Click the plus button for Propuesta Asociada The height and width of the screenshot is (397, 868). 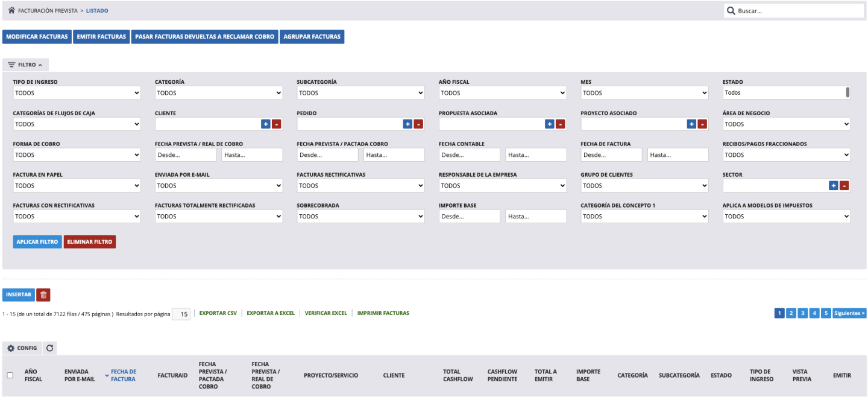pyautogui.click(x=549, y=124)
